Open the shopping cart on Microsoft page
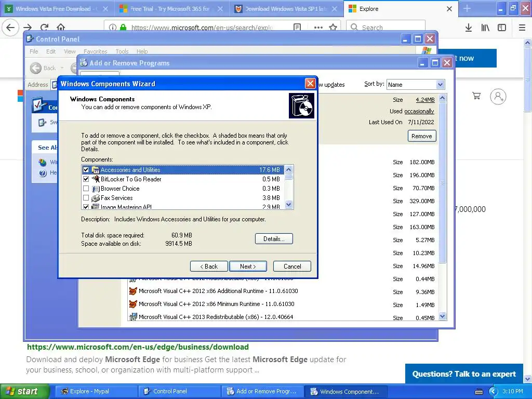Viewport: 532px width, 399px height. (x=476, y=96)
